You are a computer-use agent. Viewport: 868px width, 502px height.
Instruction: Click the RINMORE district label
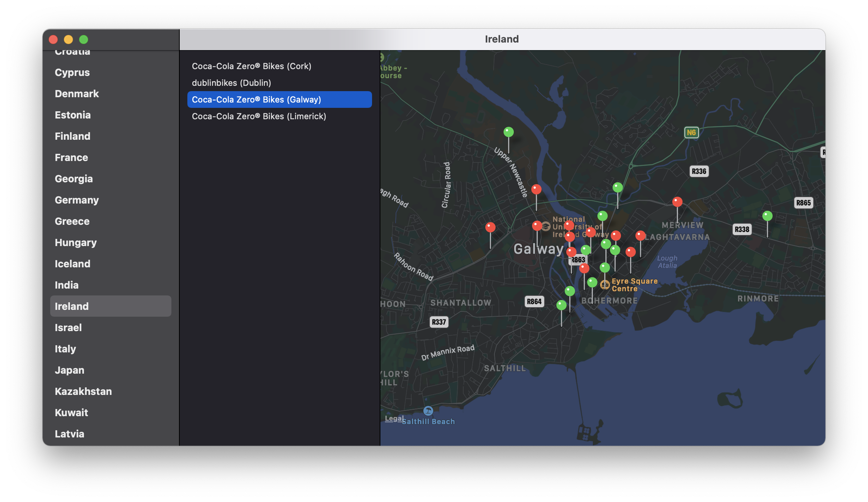coord(758,298)
